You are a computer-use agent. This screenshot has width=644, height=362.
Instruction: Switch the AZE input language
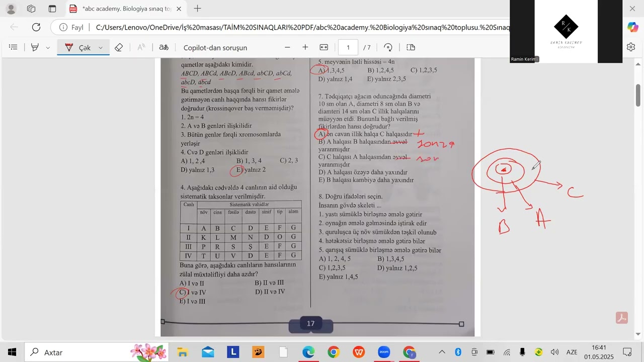click(572, 352)
